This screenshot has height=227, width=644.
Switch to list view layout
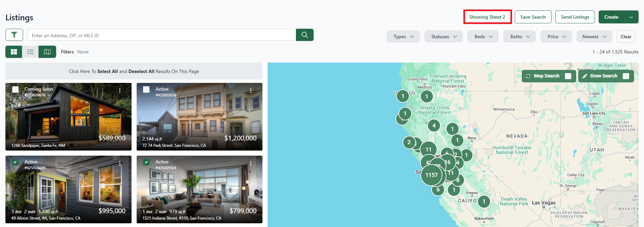point(30,52)
